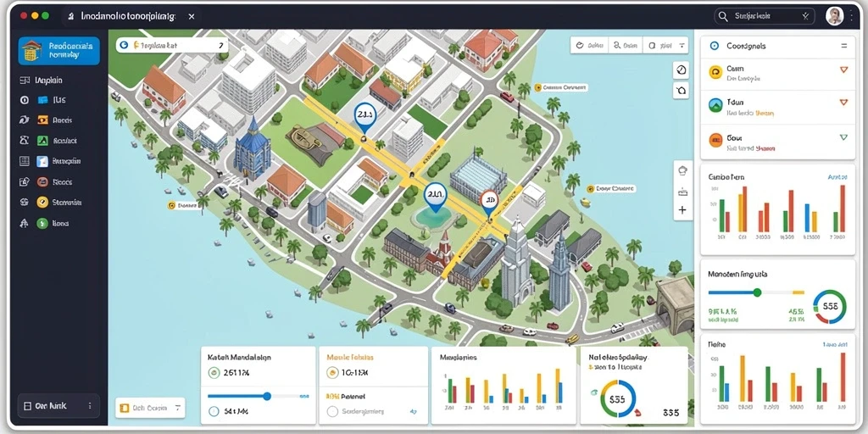Expand the yellow Caam list item arrow

click(x=843, y=70)
